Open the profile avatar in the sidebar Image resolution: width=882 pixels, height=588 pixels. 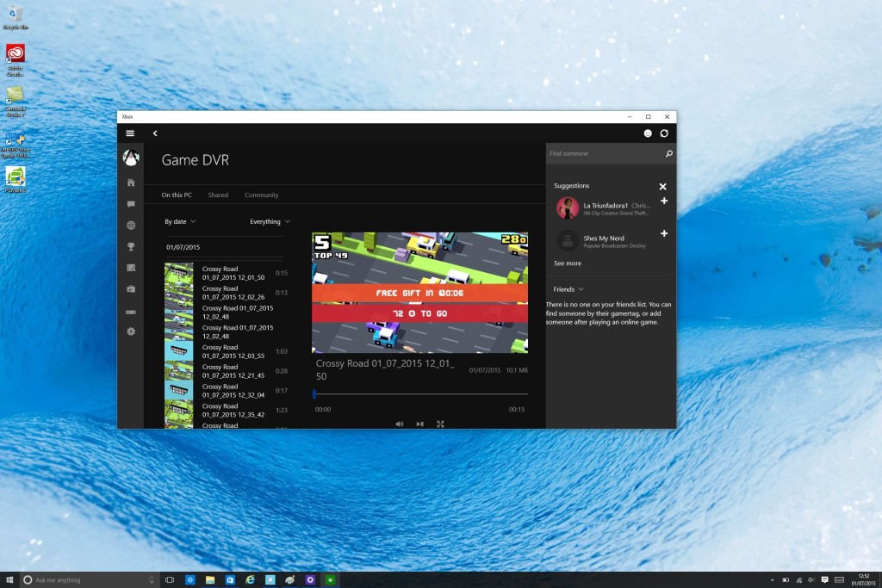(131, 158)
